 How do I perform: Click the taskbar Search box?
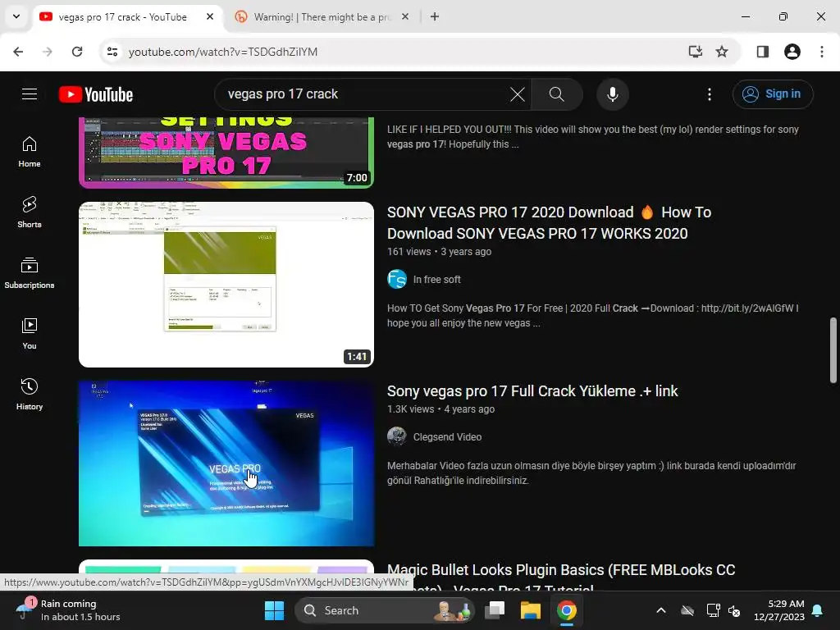[385, 610]
